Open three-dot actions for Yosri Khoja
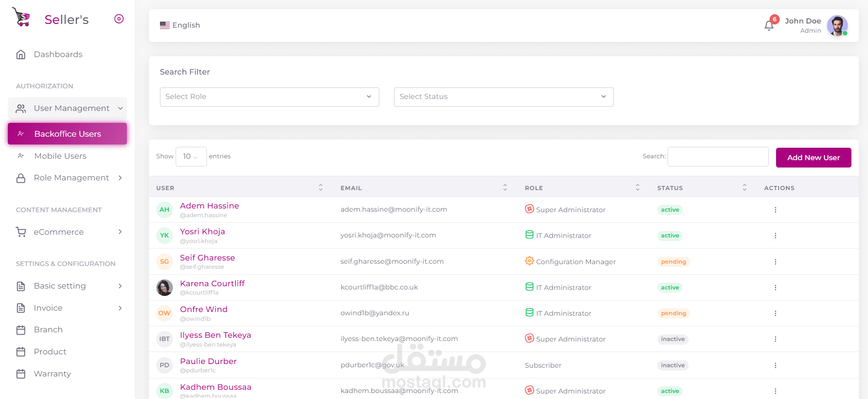The image size is (868, 399). pyautogui.click(x=775, y=236)
